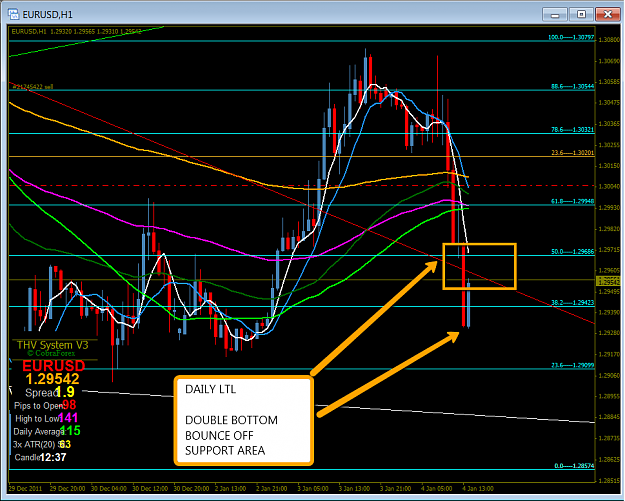Click the Spread 1.9 readout
Screen dimensions: 625x501
pyautogui.click(x=50, y=392)
